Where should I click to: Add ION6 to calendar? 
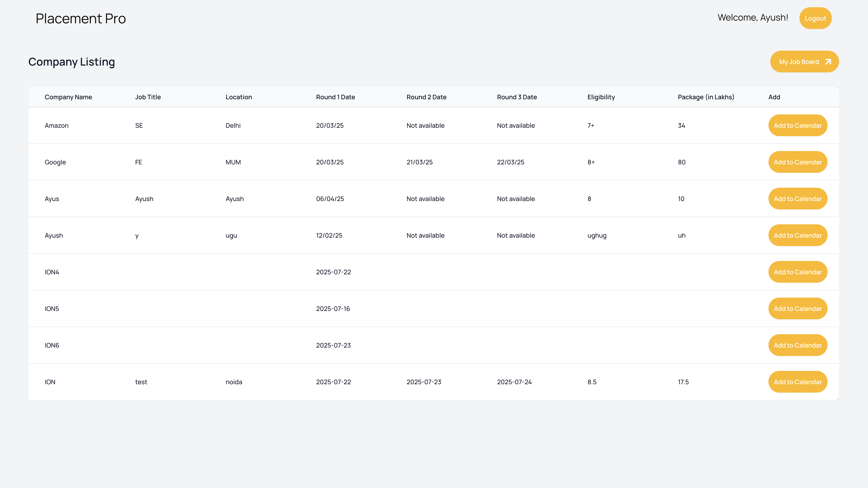[x=797, y=345]
